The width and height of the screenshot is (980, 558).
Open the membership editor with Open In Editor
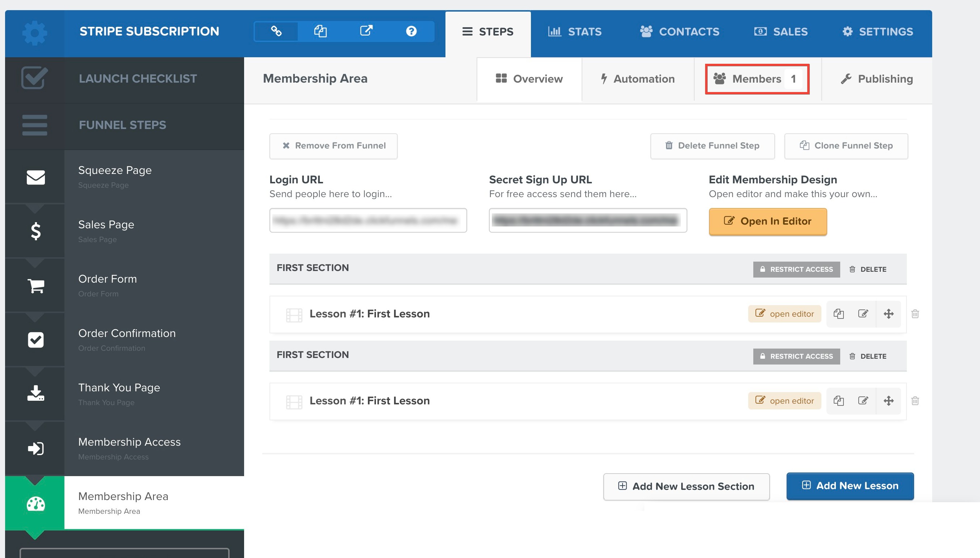(767, 221)
